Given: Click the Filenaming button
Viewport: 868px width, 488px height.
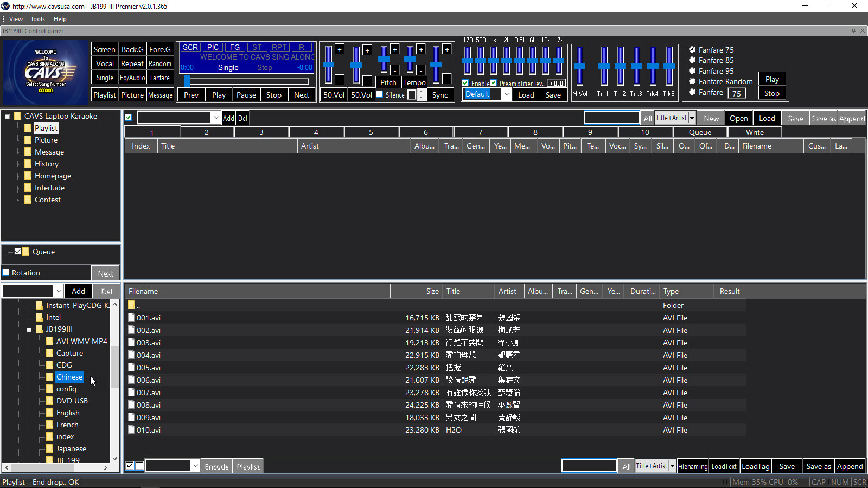Looking at the screenshot, I should (693, 466).
